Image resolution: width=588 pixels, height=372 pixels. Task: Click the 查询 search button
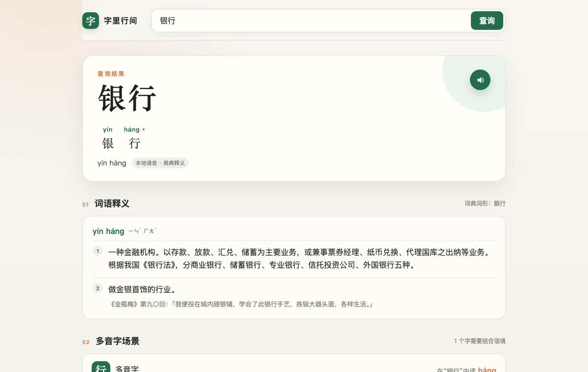pyautogui.click(x=487, y=21)
